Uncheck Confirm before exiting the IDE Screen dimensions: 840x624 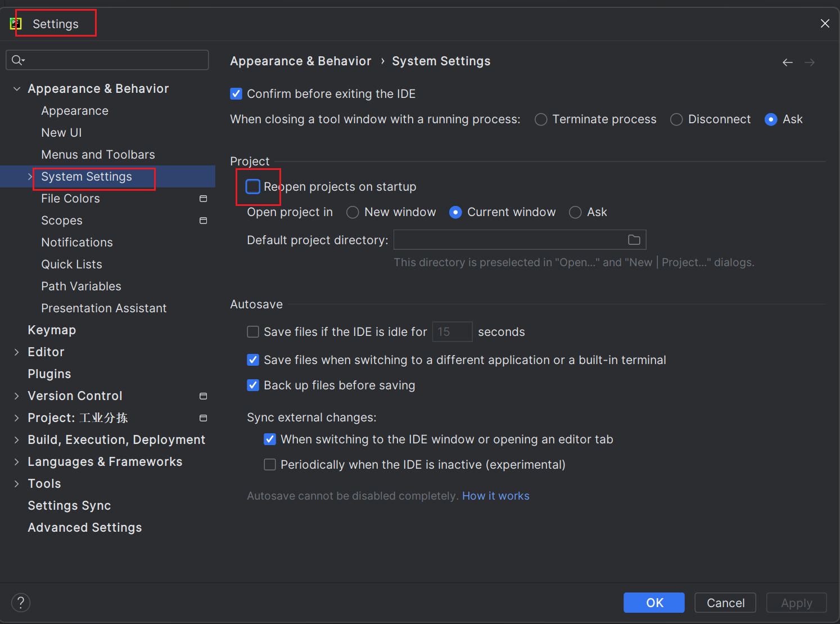(x=236, y=94)
